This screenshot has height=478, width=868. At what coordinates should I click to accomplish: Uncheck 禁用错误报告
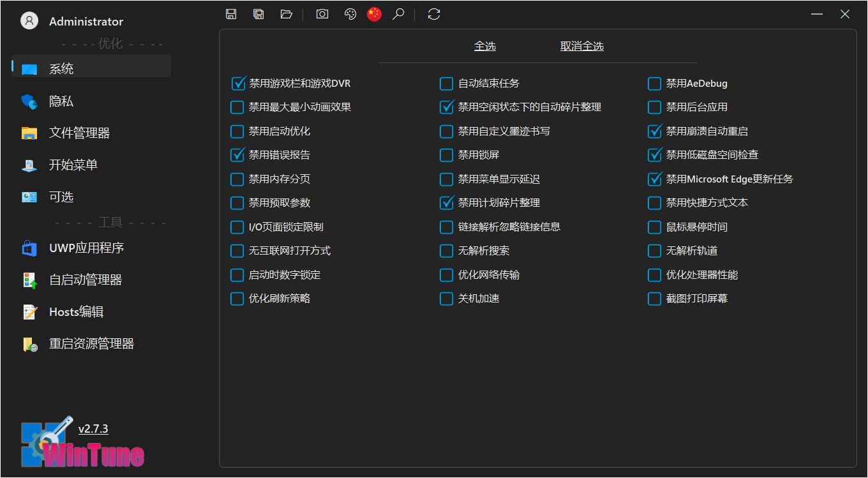click(x=237, y=155)
